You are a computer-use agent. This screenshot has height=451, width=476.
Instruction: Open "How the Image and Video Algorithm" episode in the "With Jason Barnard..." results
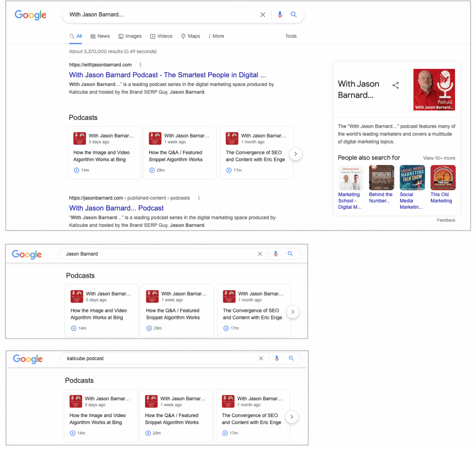pyautogui.click(x=101, y=156)
